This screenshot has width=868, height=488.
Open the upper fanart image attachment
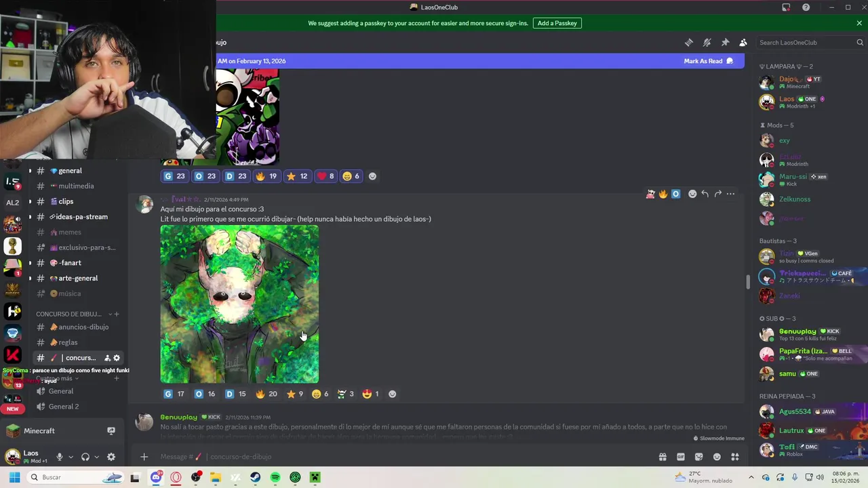247,117
